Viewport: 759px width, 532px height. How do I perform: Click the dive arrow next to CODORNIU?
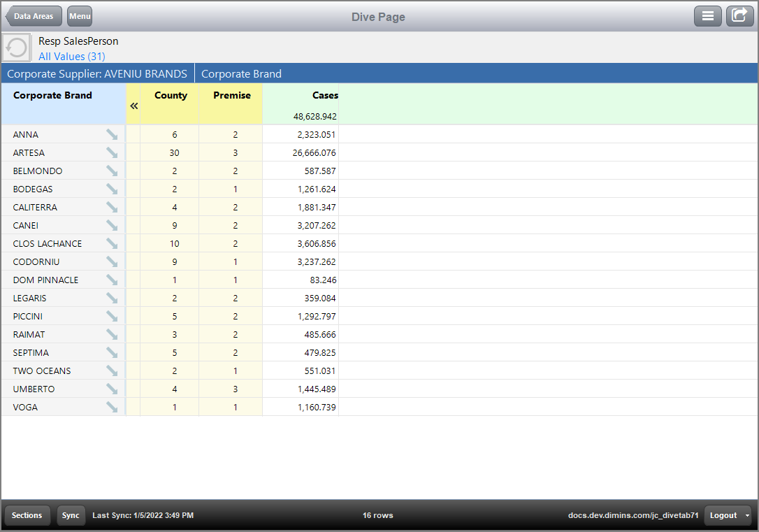[x=112, y=262]
